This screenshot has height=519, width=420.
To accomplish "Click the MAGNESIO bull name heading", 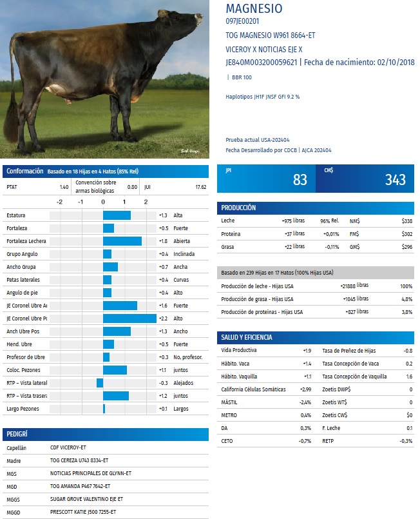I will tap(254, 9).
